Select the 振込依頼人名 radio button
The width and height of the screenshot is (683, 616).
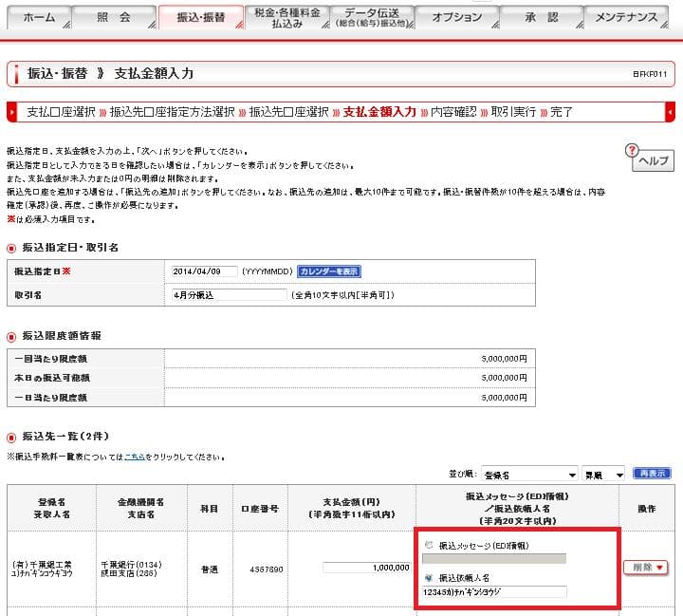pyautogui.click(x=429, y=577)
